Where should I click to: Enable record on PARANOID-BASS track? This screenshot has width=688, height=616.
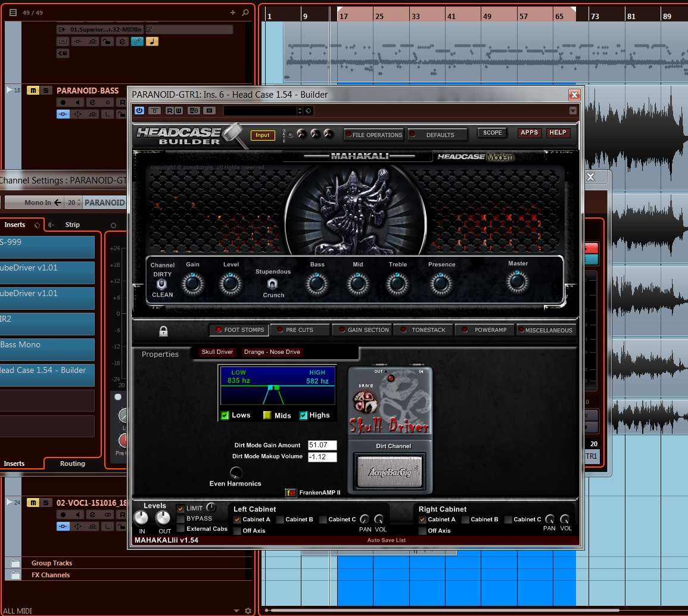(x=63, y=102)
